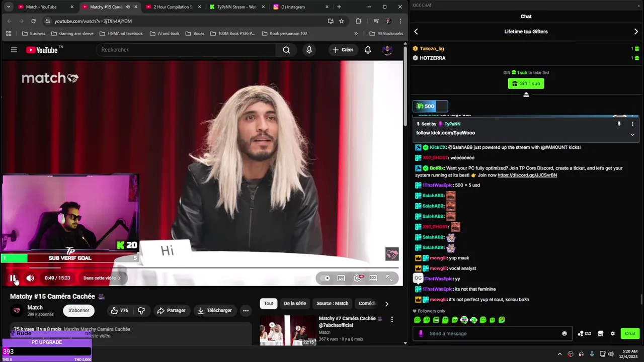Viewport: 644px width, 362px height.
Task: Subscribe with S'abonner button
Action: (79, 311)
